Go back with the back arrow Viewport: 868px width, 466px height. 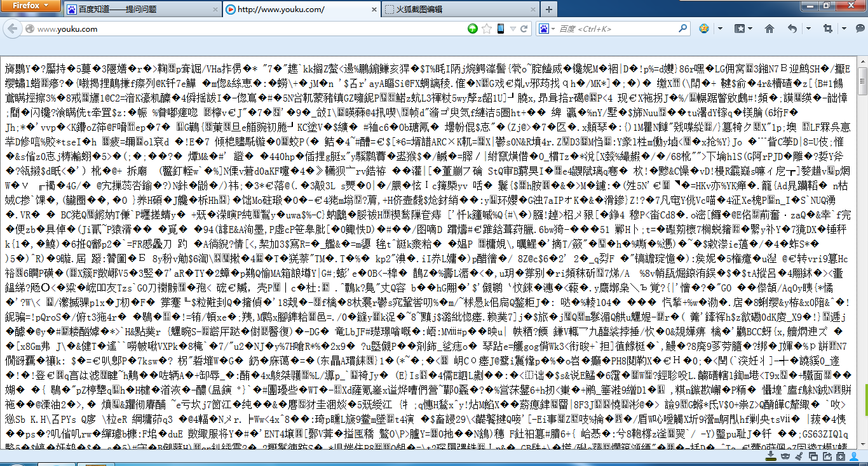(x=12, y=29)
